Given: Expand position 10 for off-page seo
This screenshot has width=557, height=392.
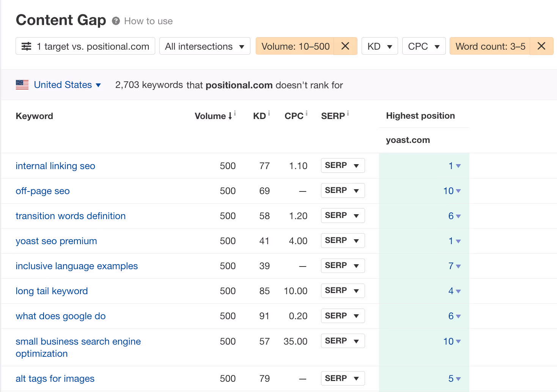Looking at the screenshot, I should point(452,191).
